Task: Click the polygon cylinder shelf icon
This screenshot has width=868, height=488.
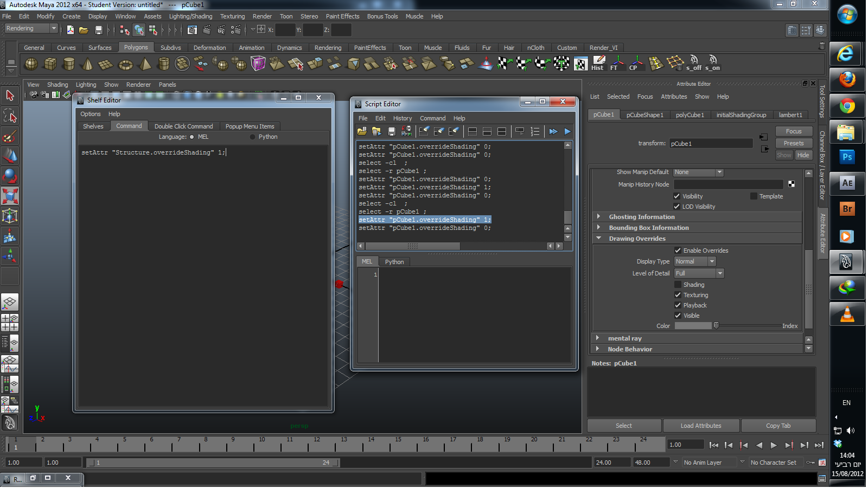Action: pos(69,65)
